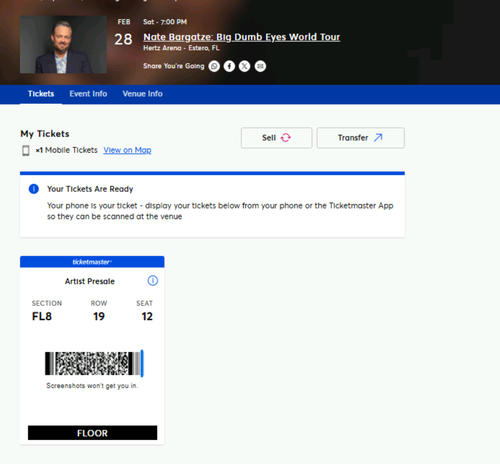Screen dimensions: 500x464
Task: Click the ticketmaster header on ticket card
Action: [92, 262]
